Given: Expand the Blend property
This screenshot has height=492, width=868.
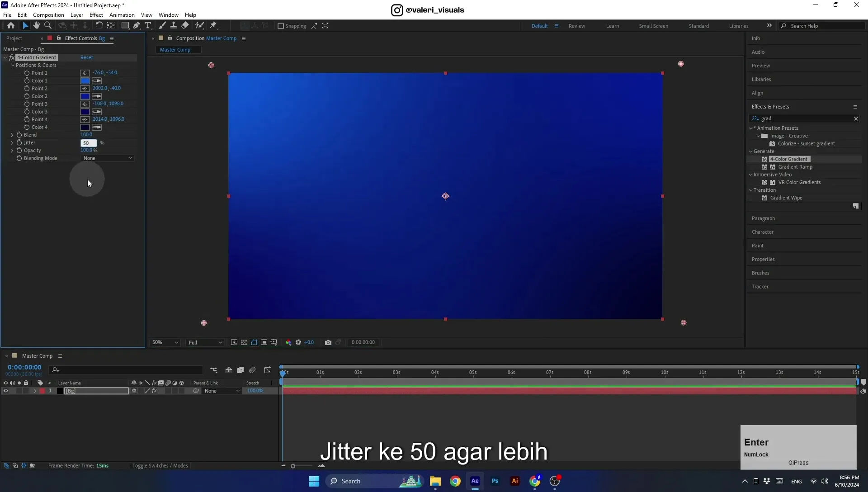Looking at the screenshot, I should [x=12, y=135].
